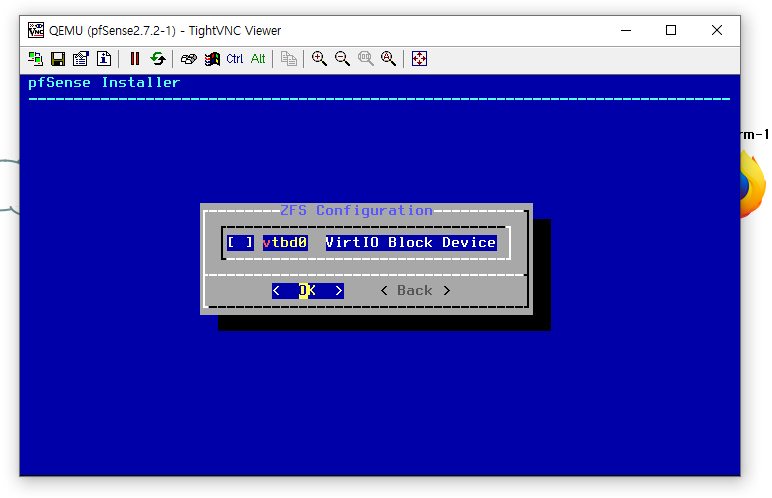Open the New connection toolbar icon

35,59
